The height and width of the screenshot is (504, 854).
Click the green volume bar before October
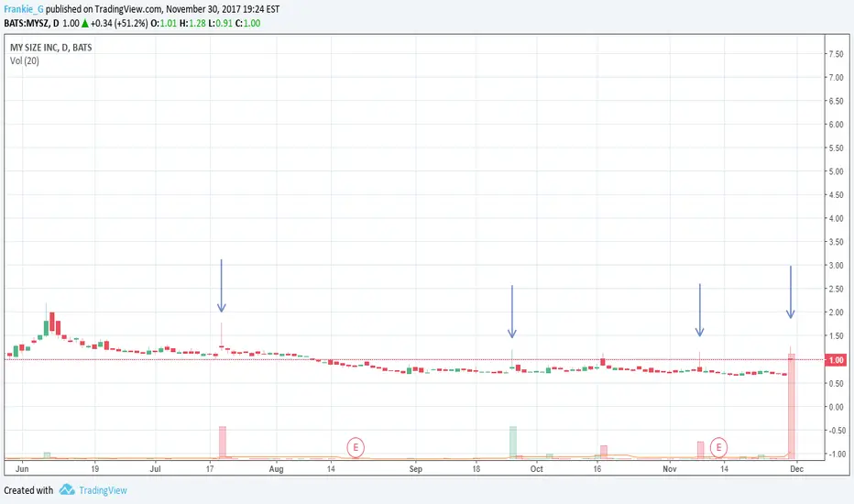tap(513, 442)
